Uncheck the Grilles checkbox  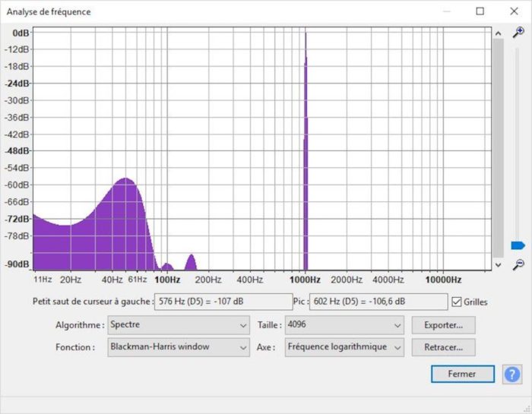(x=457, y=302)
